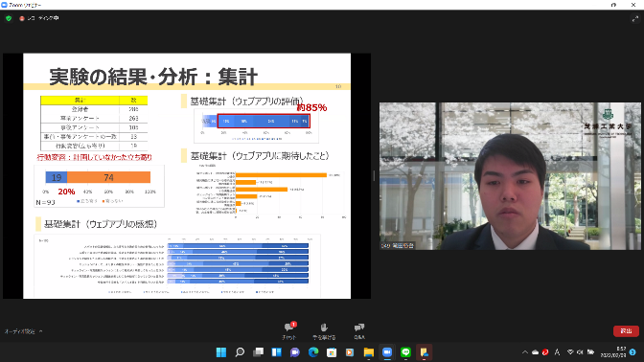The width and height of the screenshot is (644, 362).
Task: Open the notification center badge
Action: [x=632, y=352]
